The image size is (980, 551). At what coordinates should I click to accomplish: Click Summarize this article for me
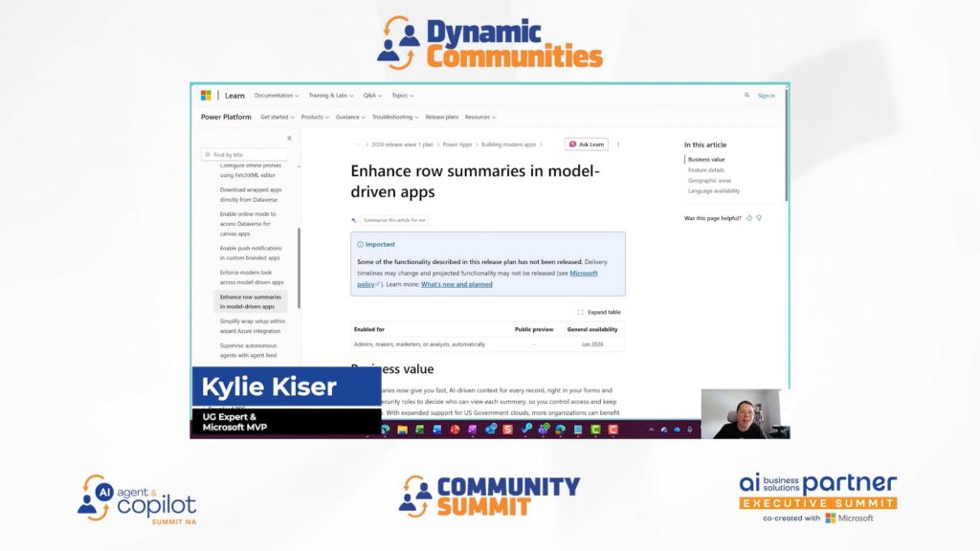pyautogui.click(x=394, y=220)
